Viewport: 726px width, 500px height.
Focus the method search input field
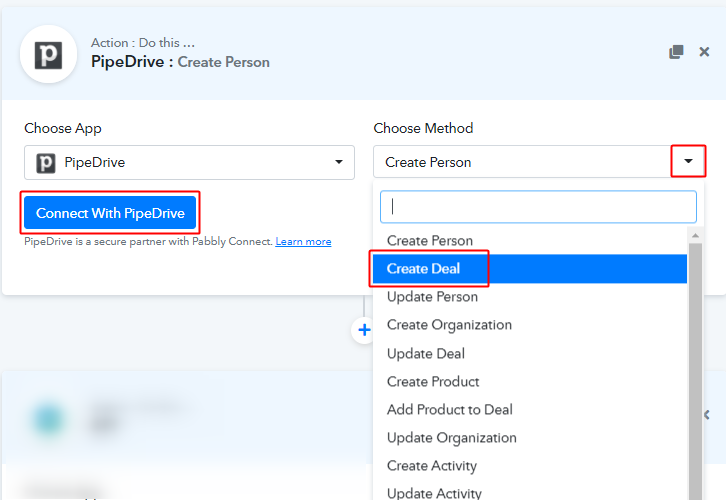[x=538, y=207]
